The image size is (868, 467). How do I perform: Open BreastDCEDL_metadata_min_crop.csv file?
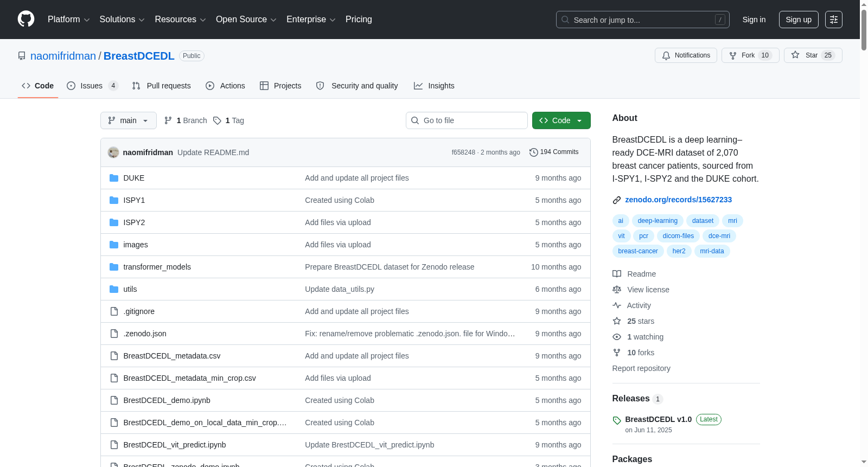189,378
